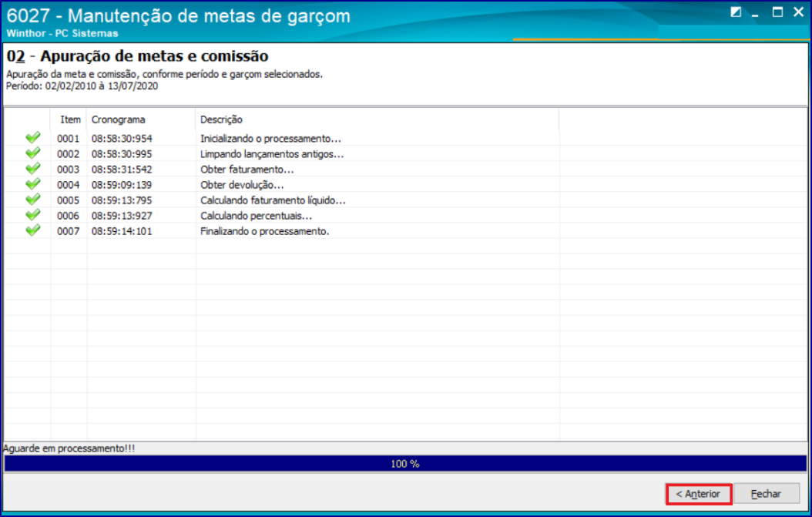The height and width of the screenshot is (517, 812).
Task: Sort by the Descrição column header
Action: (377, 119)
